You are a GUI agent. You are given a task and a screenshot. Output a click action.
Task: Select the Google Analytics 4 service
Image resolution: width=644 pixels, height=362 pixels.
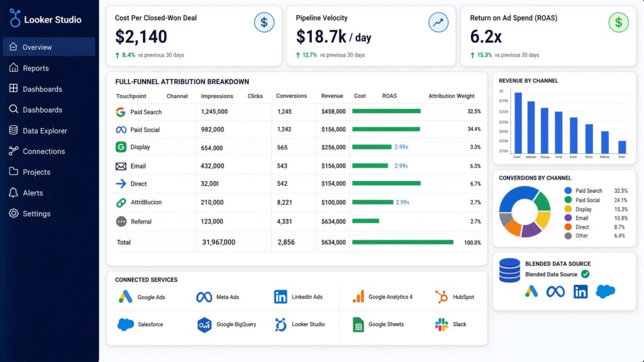click(382, 297)
